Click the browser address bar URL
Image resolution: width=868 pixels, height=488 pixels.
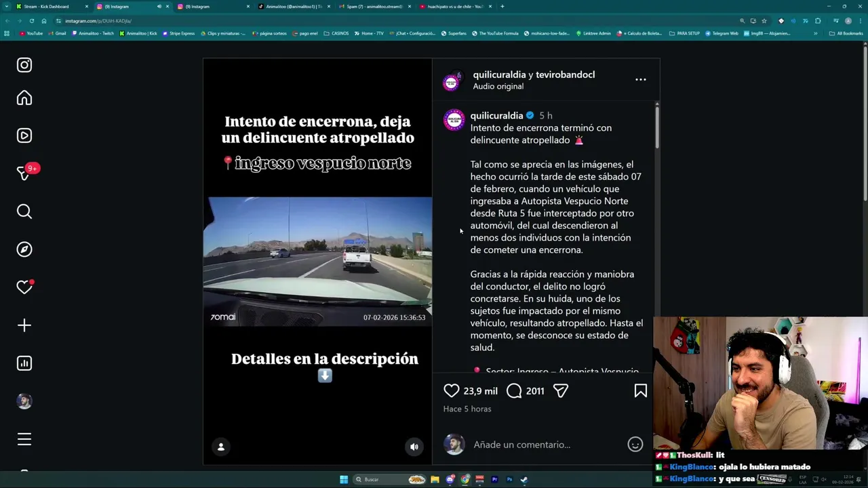click(x=98, y=21)
